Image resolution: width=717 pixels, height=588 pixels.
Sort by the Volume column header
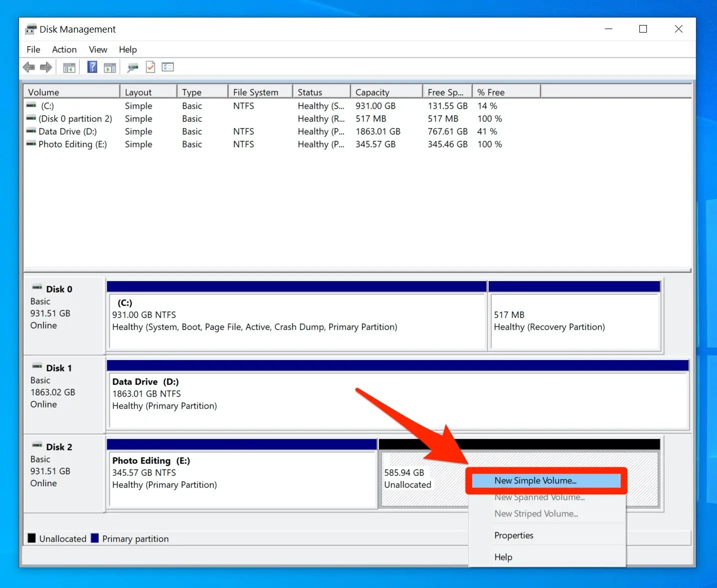(72, 92)
